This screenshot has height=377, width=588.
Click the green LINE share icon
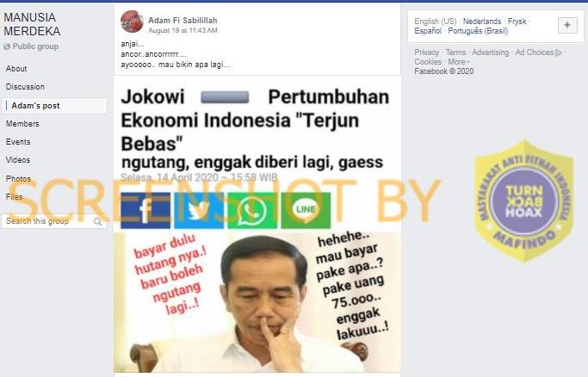pos(306,210)
